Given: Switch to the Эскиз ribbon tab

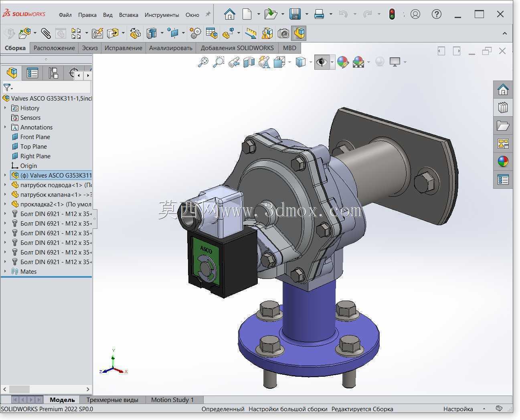Looking at the screenshot, I should [x=90, y=48].
